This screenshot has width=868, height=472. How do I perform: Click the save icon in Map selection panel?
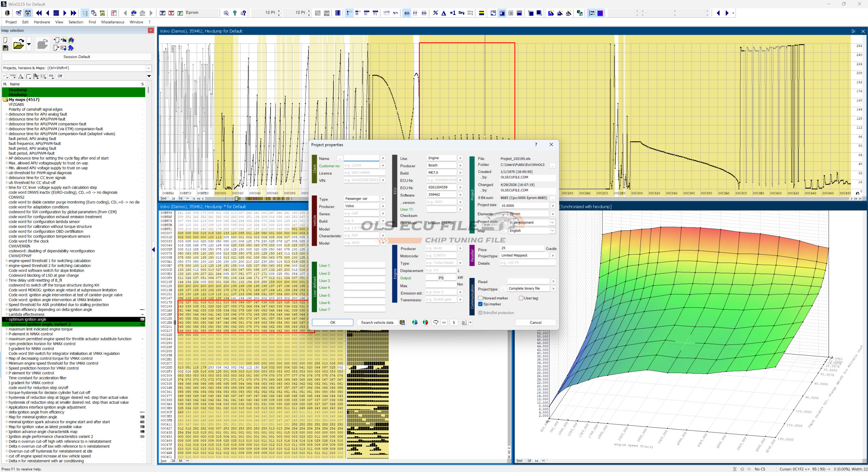coord(5,48)
